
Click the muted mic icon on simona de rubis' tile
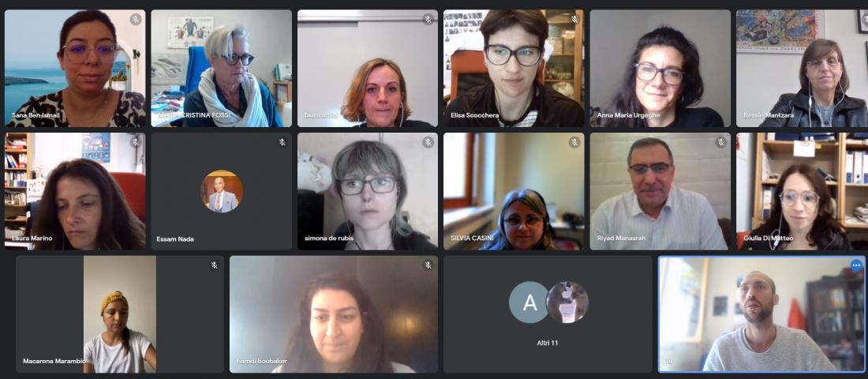428,142
